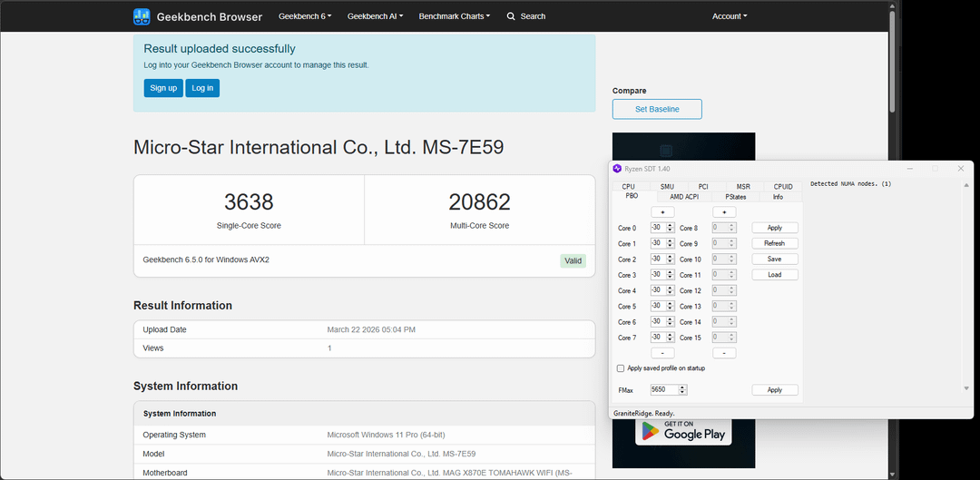Viewport: 980px width, 480px height.
Task: Click the Sign up button
Action: coord(163,88)
